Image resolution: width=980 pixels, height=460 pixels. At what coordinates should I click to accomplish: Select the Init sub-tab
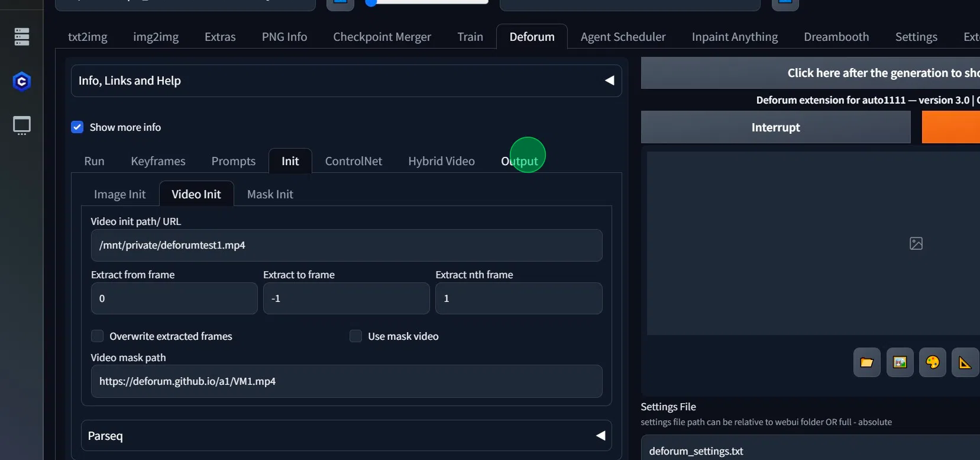(290, 161)
